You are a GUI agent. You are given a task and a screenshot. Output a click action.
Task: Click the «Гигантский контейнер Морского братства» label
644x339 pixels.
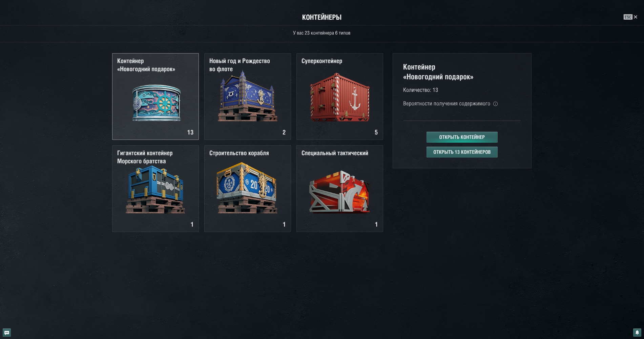(x=145, y=157)
